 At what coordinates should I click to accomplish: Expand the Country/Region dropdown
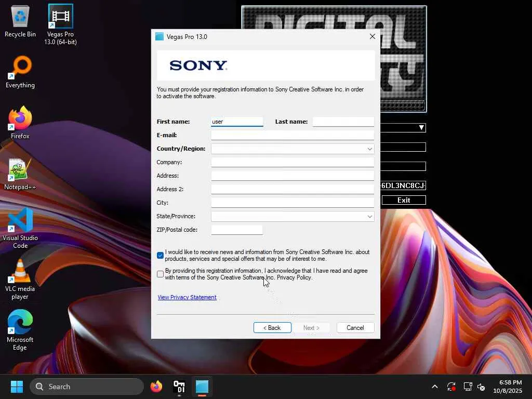pyautogui.click(x=369, y=149)
